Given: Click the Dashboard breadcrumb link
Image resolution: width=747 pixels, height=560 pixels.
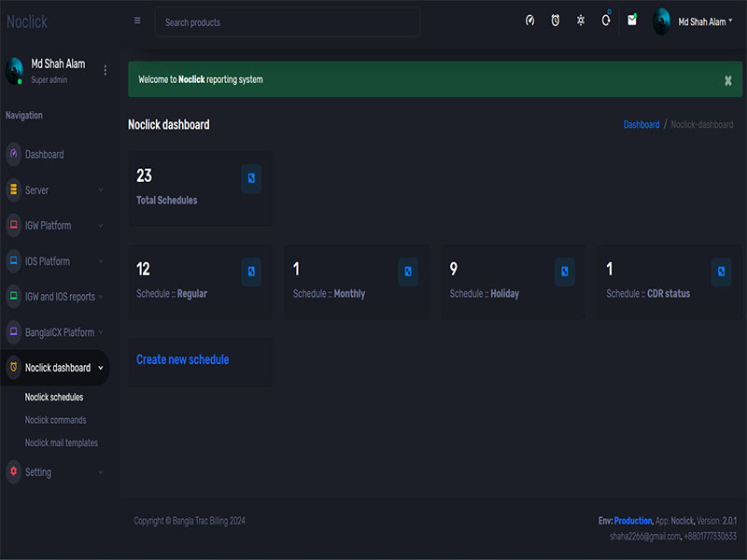Looking at the screenshot, I should [x=641, y=125].
